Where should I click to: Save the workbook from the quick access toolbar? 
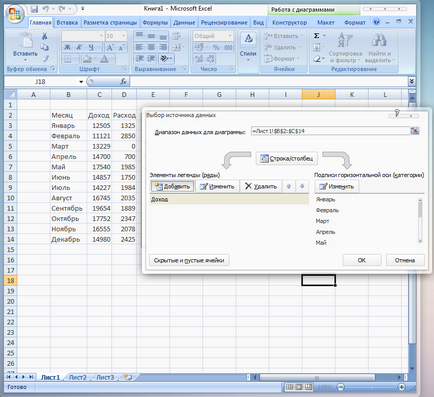point(34,9)
